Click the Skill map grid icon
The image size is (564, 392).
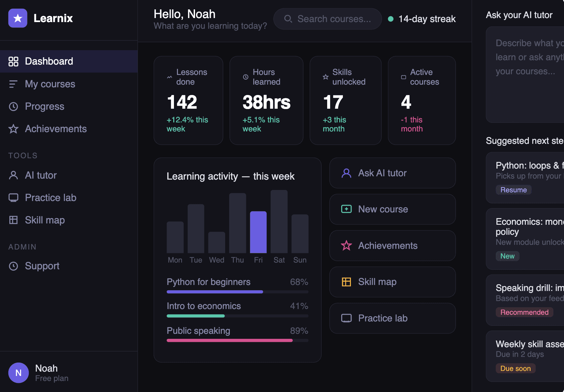(13, 220)
